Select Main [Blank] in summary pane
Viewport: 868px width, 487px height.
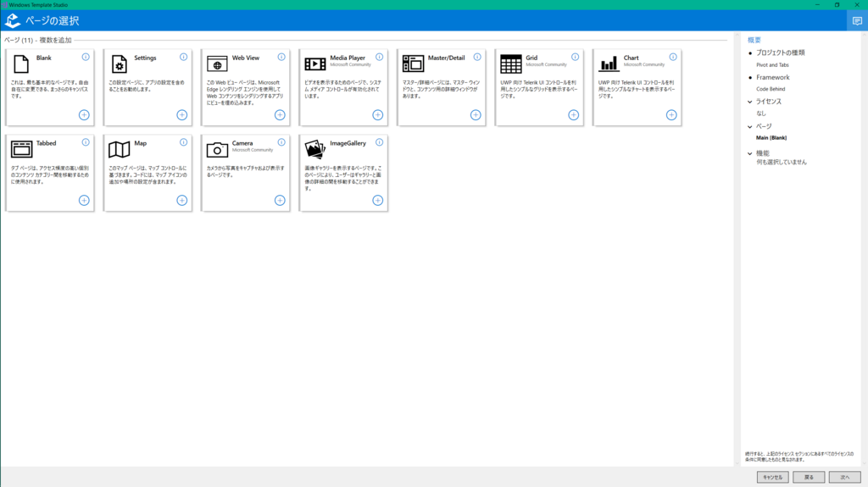pos(771,138)
